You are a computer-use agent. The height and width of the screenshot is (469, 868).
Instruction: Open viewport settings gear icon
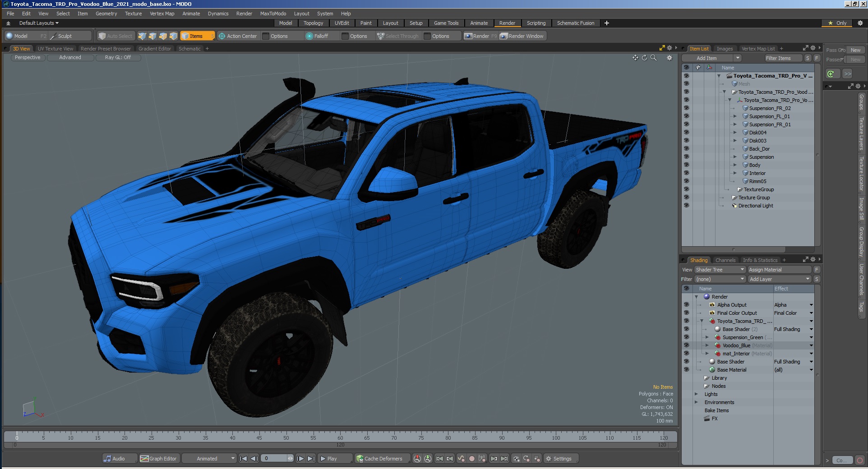[x=669, y=58]
